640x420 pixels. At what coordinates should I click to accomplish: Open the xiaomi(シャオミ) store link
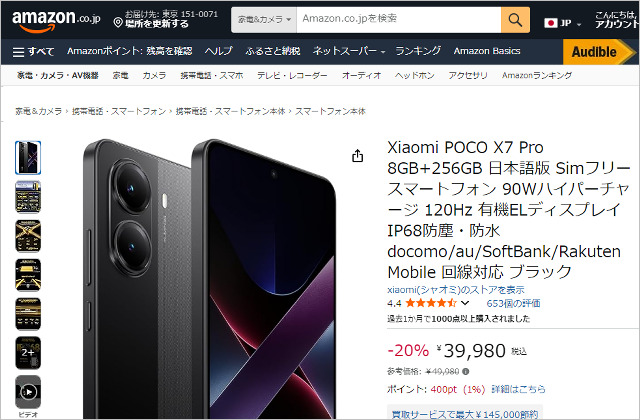click(456, 290)
